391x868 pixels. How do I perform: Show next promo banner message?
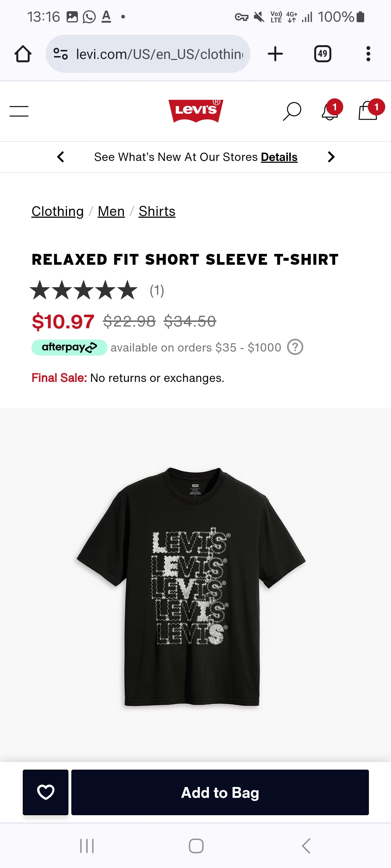331,157
